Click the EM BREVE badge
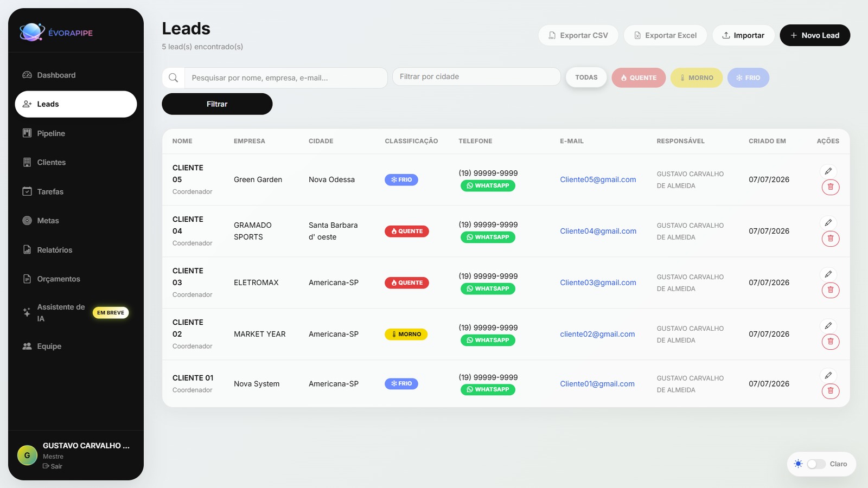The height and width of the screenshot is (488, 868). click(111, 313)
